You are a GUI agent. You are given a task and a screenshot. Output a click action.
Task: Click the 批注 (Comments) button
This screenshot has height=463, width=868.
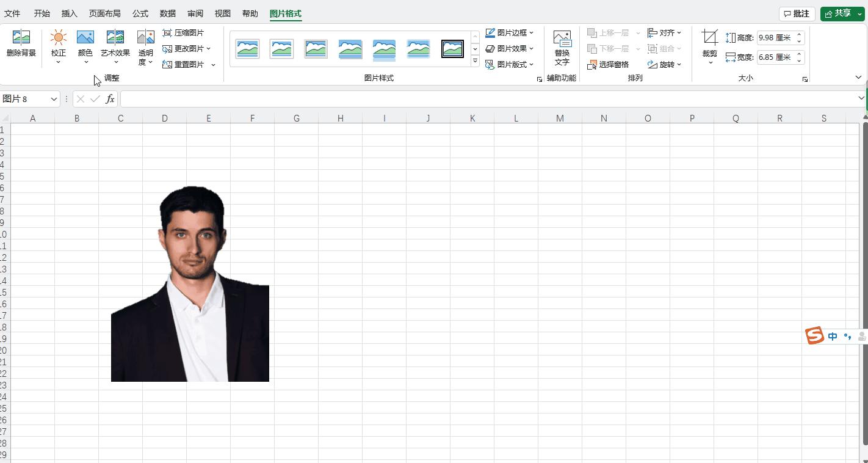(797, 13)
